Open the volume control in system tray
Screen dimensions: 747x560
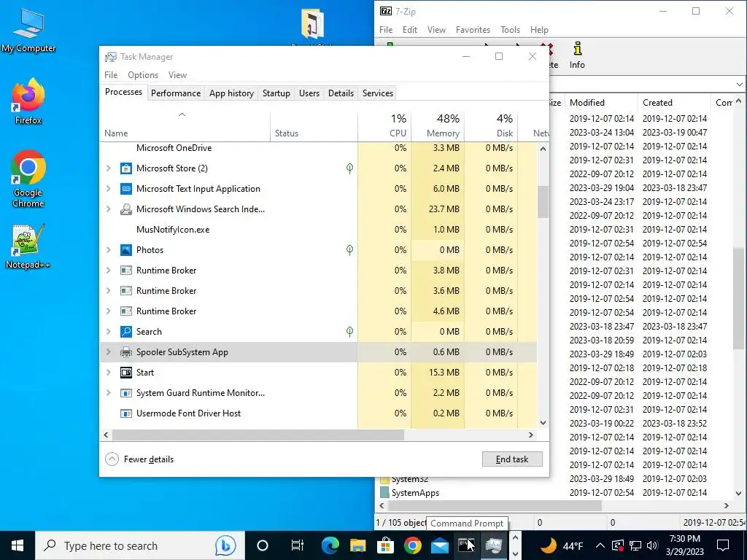[x=652, y=545]
